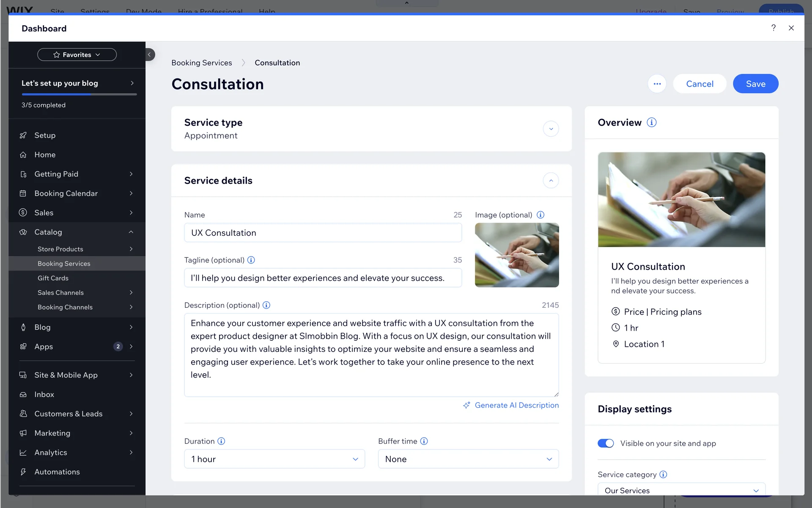812x508 pixels.
Task: Go to Booking Services breadcrumb link
Action: pos(201,63)
